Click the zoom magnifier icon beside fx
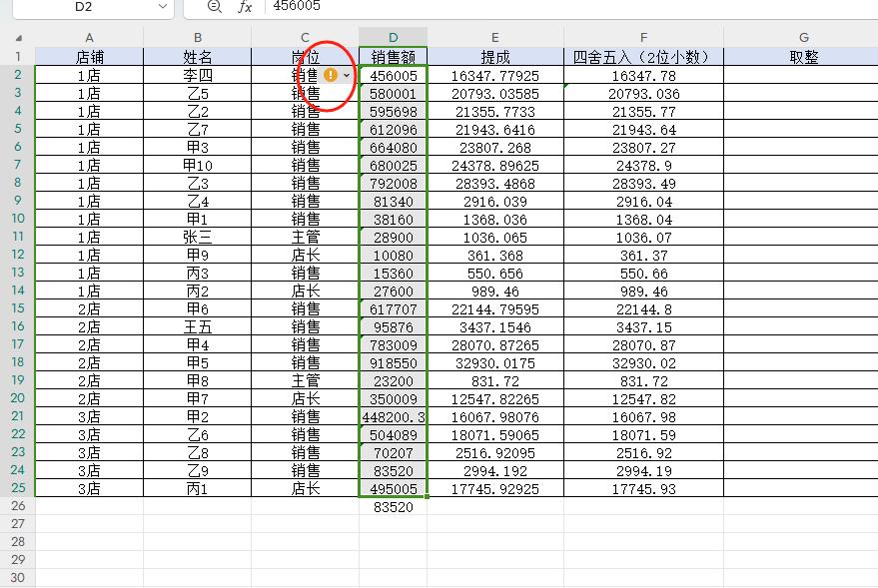This screenshot has width=878, height=588. pos(214,6)
